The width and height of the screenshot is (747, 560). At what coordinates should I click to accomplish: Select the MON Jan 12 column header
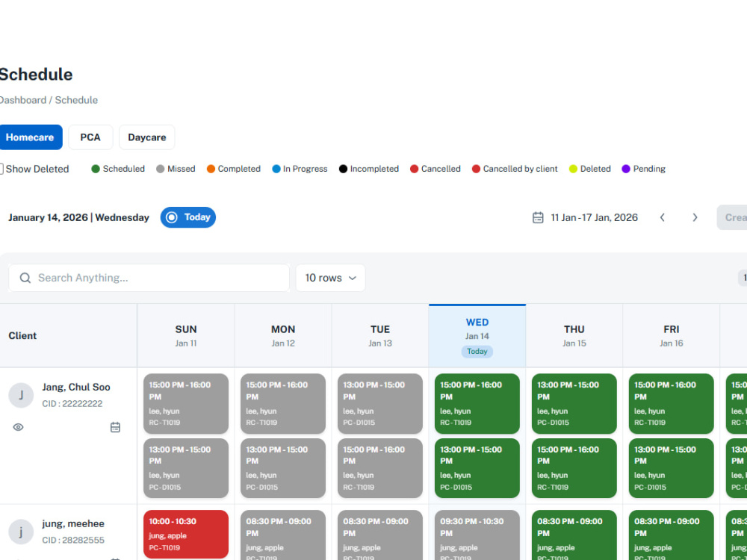(283, 336)
